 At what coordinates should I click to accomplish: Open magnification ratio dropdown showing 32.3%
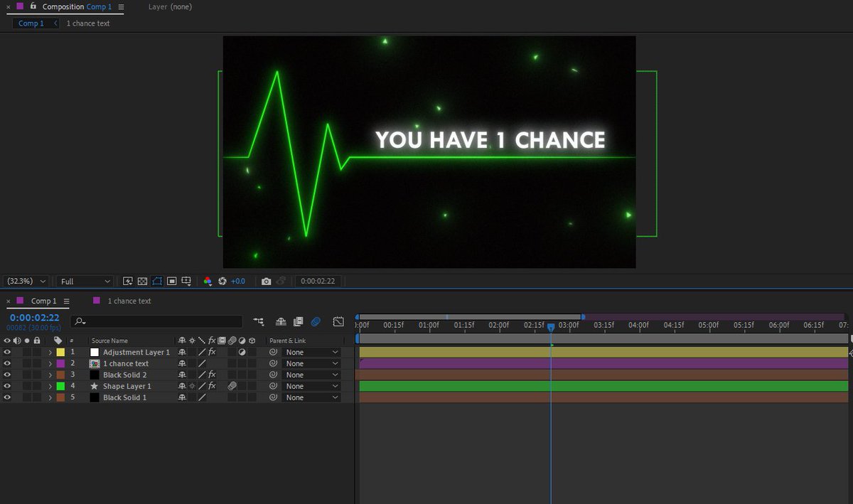click(x=27, y=282)
